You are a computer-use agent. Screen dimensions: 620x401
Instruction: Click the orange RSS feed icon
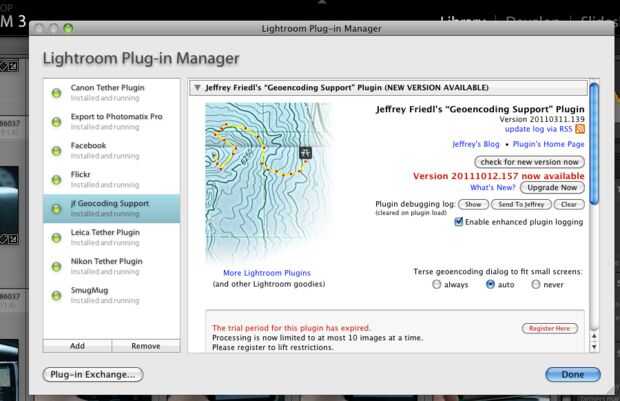(580, 129)
